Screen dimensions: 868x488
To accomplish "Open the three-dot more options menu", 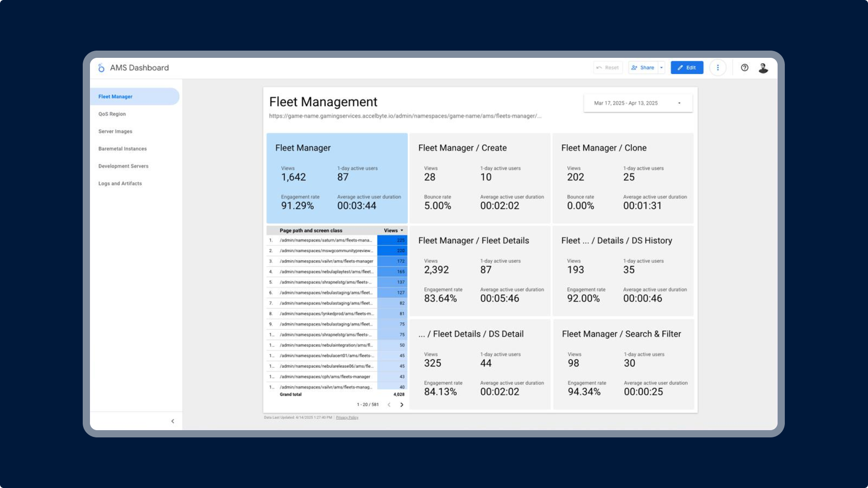I will [x=717, y=68].
